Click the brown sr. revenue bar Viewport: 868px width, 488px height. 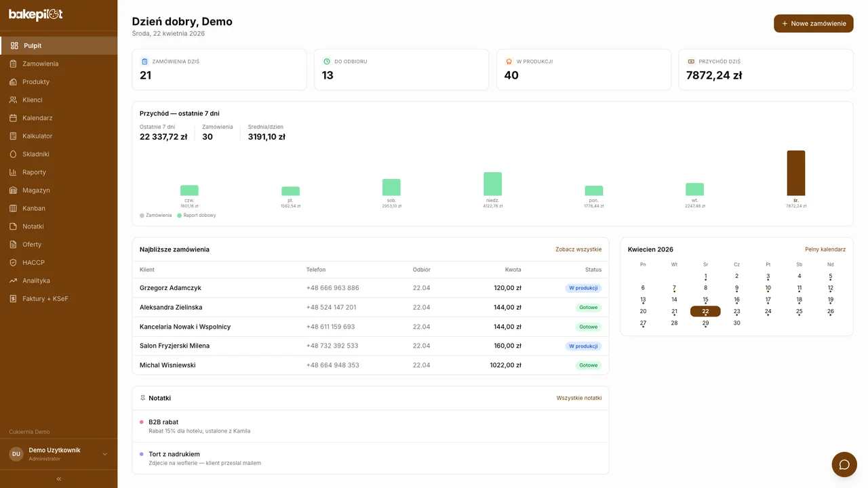pyautogui.click(x=795, y=173)
